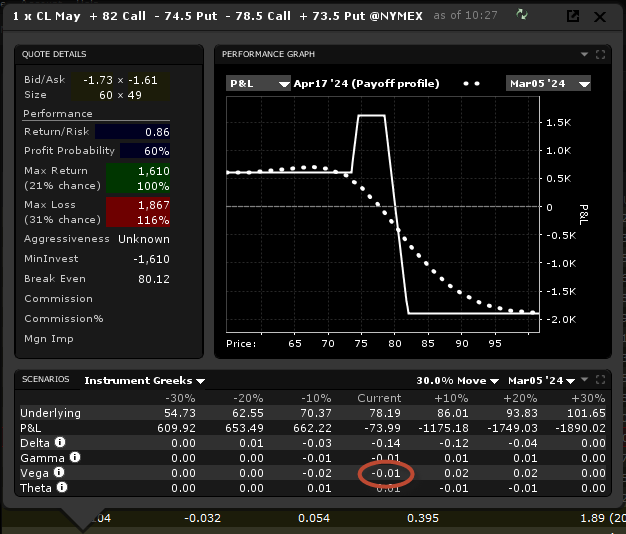Select the Scenarios panel tab
Screen dimensions: 626x534
(x=46, y=380)
